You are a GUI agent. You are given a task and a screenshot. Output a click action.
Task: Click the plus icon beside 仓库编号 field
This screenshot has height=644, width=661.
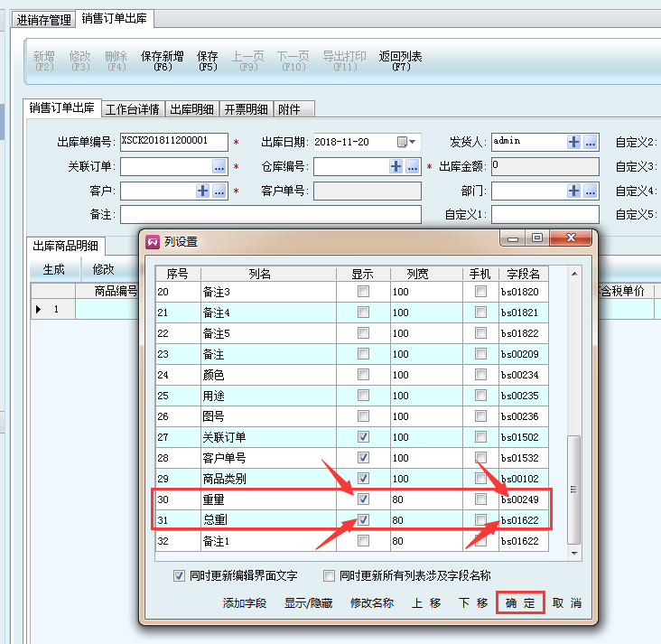coord(396,167)
